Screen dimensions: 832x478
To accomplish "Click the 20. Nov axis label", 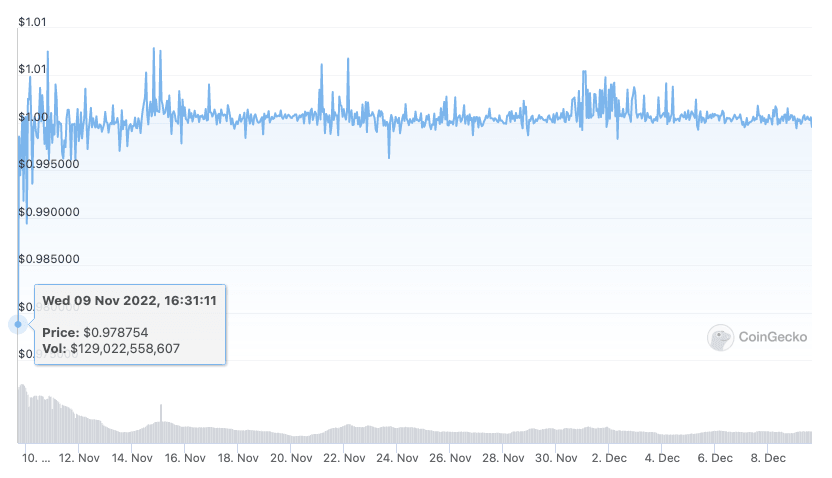I will coord(291,458).
